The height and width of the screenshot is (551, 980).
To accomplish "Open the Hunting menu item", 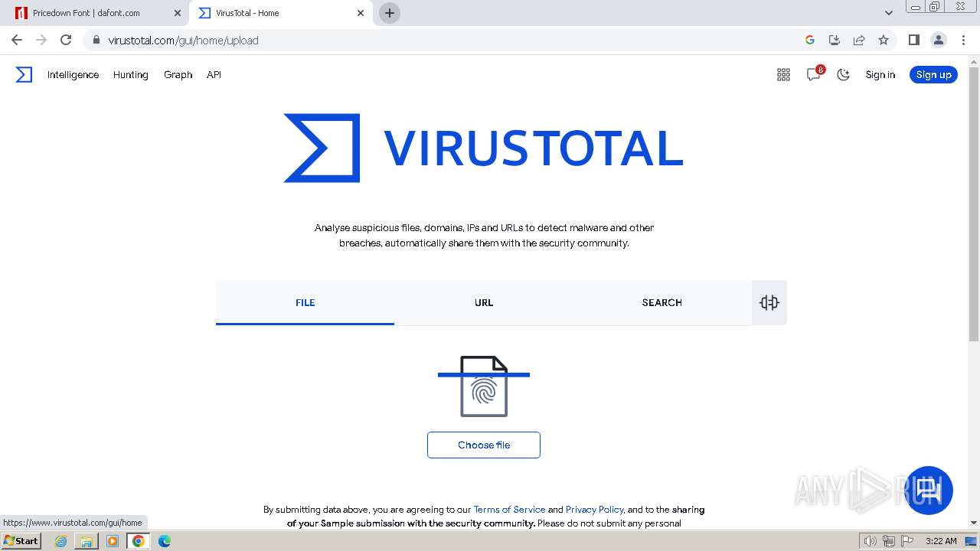I will coord(131,74).
